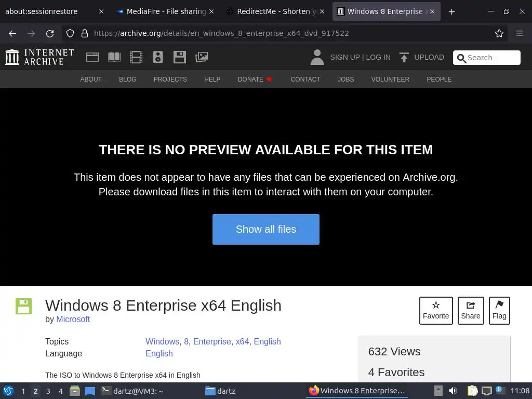Click the UPLOAD link
The width and height of the screenshot is (532, 399).
point(429,57)
